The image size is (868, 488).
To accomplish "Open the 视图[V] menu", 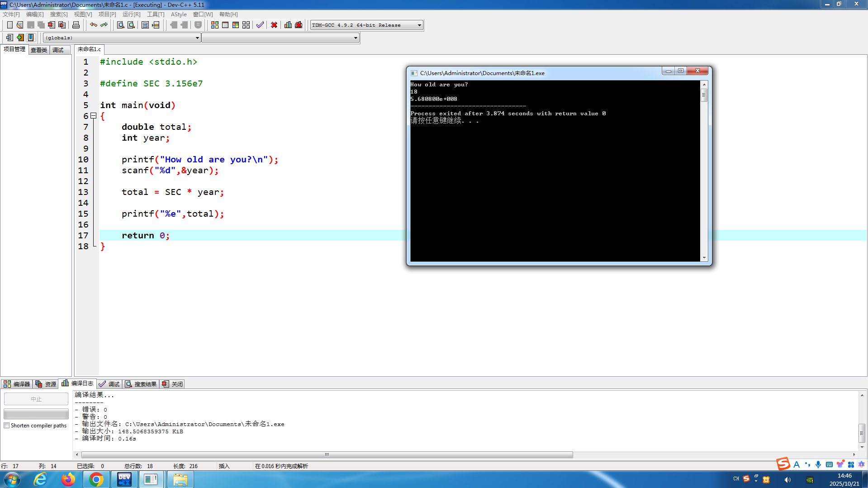I will [x=83, y=14].
